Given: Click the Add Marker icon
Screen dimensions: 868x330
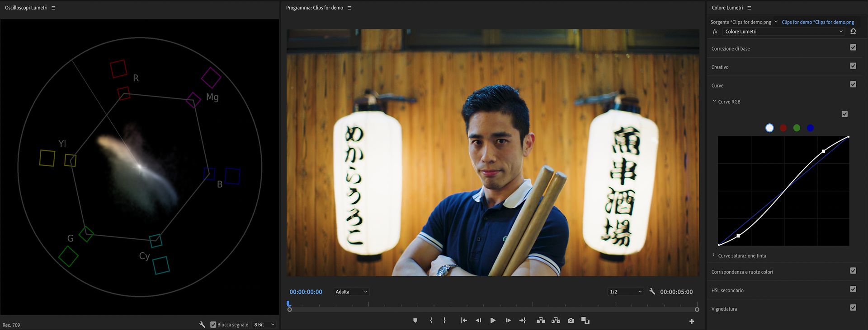Looking at the screenshot, I should tap(415, 321).
